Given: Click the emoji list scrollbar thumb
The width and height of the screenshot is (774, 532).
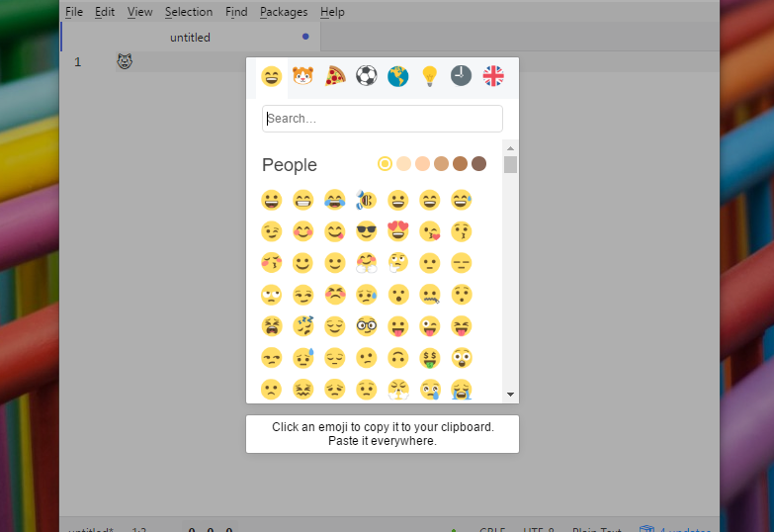Looking at the screenshot, I should [510, 164].
